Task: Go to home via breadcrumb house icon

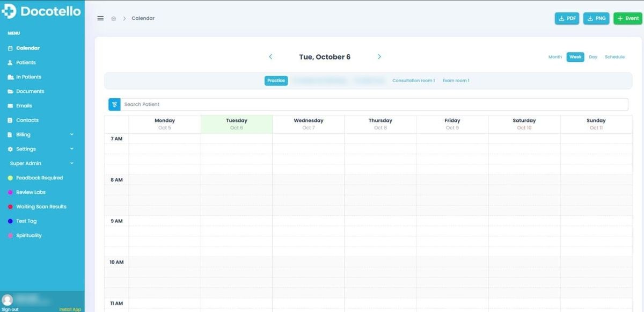Action: pos(114,18)
